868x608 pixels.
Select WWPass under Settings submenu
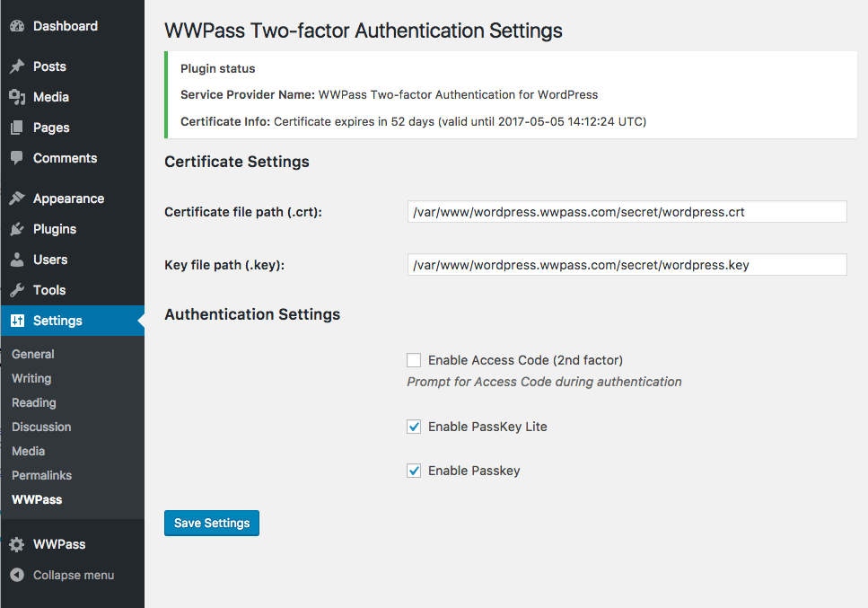click(37, 499)
